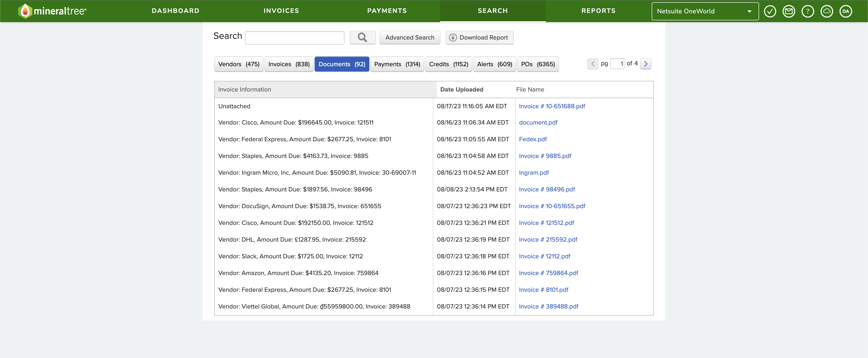Open Invoice # 9885.pdf link

coord(545,156)
